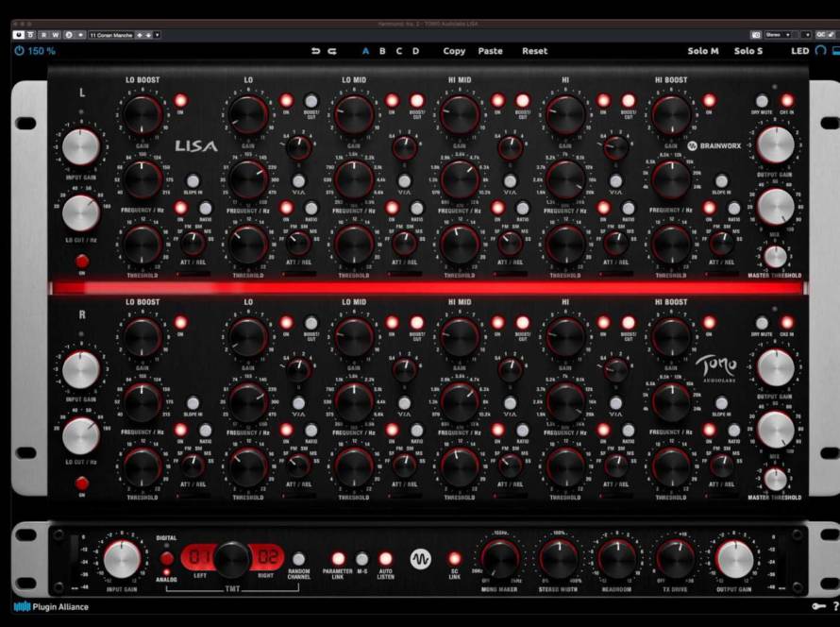840x627 pixels.
Task: Select settings slot C
Action: point(399,51)
